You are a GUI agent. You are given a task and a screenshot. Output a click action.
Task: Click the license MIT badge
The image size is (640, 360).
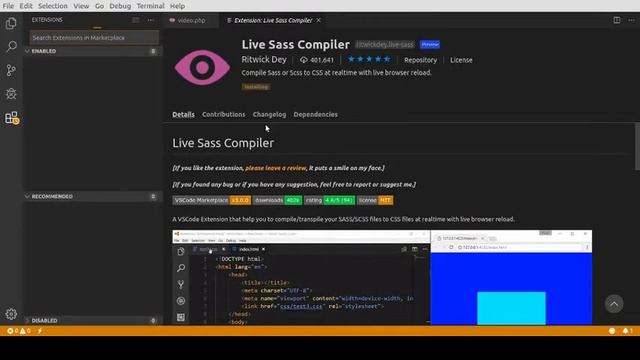coord(375,200)
